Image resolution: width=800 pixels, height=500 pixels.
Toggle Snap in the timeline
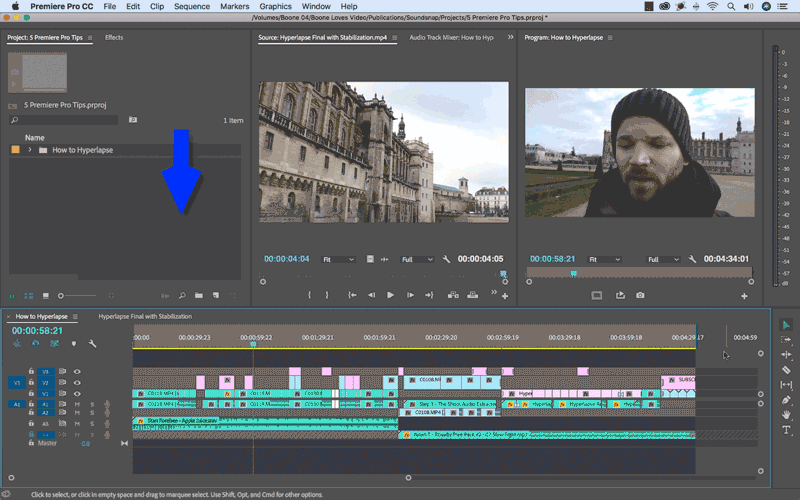(35, 344)
